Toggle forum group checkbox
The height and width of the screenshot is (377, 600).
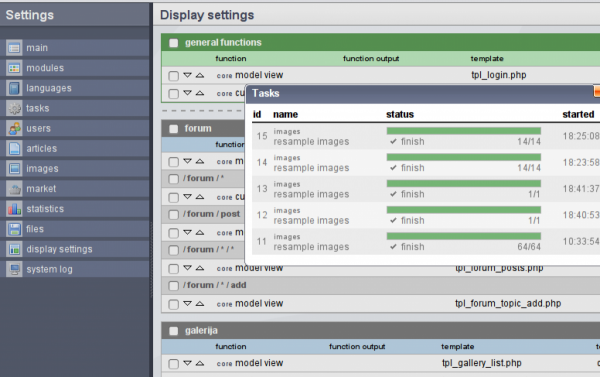click(x=174, y=129)
